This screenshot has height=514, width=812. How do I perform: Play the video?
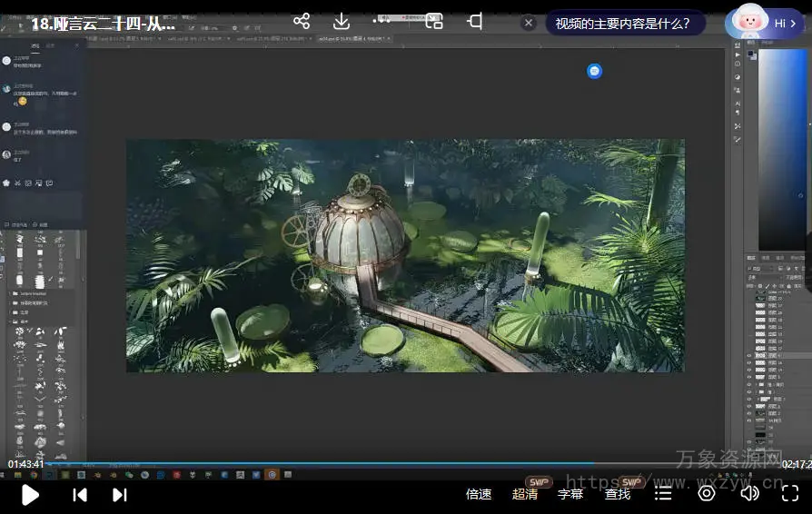pos(30,494)
